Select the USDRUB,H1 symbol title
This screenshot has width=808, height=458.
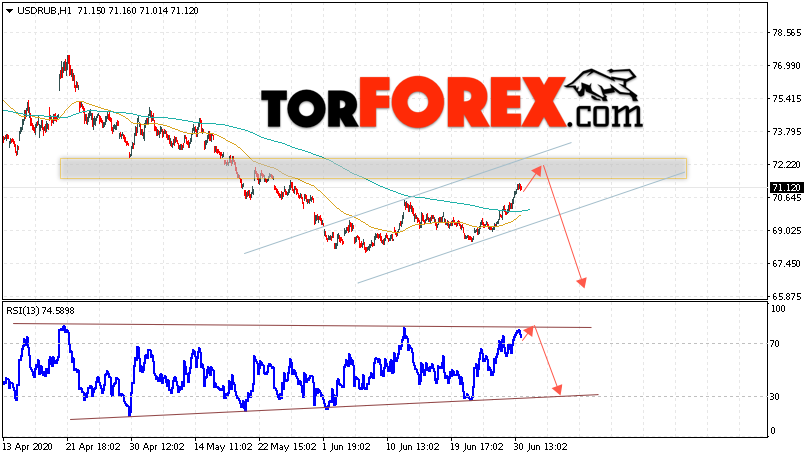coord(44,11)
